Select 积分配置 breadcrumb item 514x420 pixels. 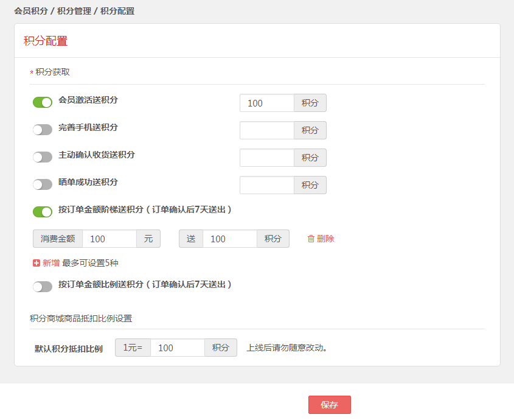point(117,11)
